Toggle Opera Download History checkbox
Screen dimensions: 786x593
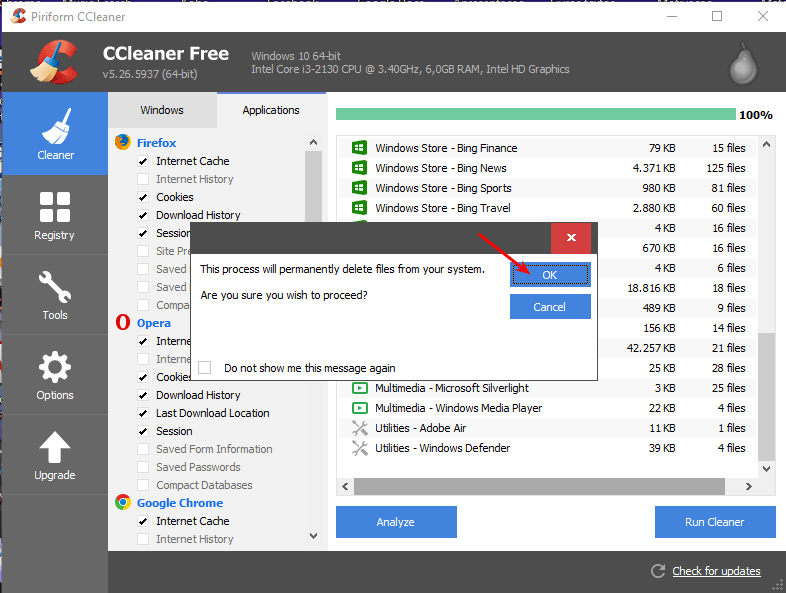pyautogui.click(x=143, y=395)
